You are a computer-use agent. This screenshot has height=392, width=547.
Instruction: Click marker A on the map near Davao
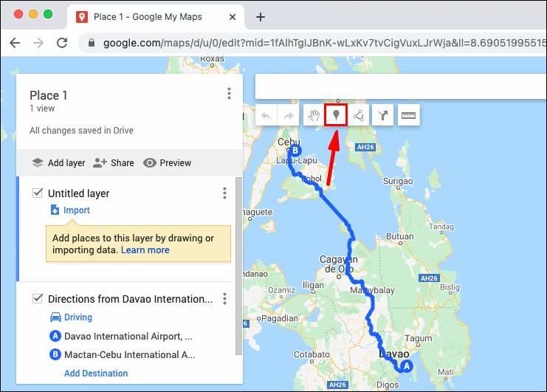407,366
